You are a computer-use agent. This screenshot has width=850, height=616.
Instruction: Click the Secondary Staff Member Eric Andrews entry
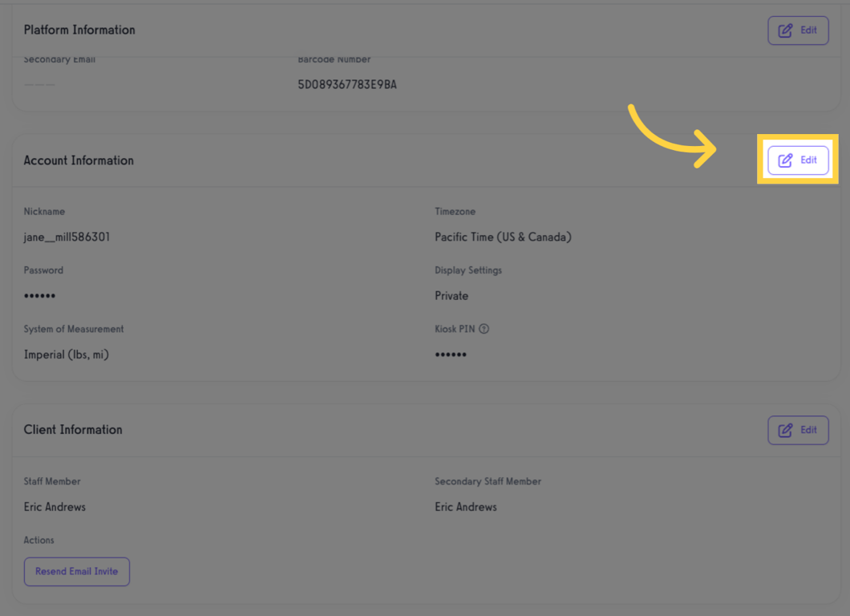pos(465,506)
